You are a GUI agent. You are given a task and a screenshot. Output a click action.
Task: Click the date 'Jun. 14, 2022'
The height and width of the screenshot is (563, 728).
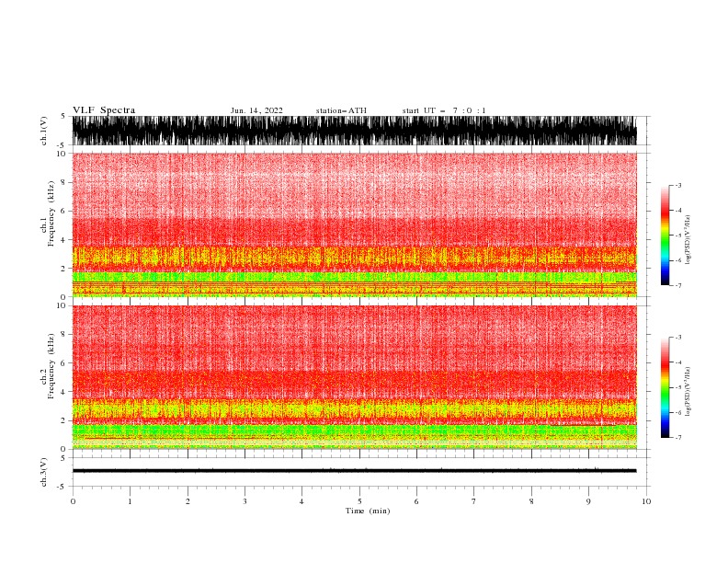[256, 110]
